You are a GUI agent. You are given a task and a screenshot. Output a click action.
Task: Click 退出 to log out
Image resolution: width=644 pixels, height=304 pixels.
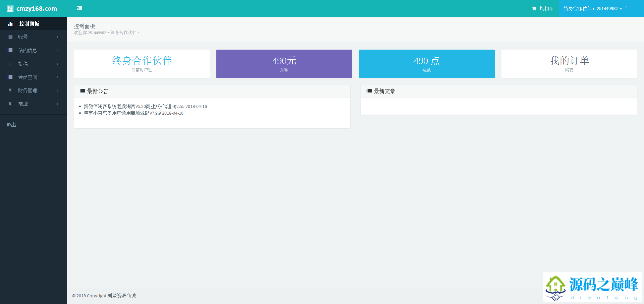point(11,125)
